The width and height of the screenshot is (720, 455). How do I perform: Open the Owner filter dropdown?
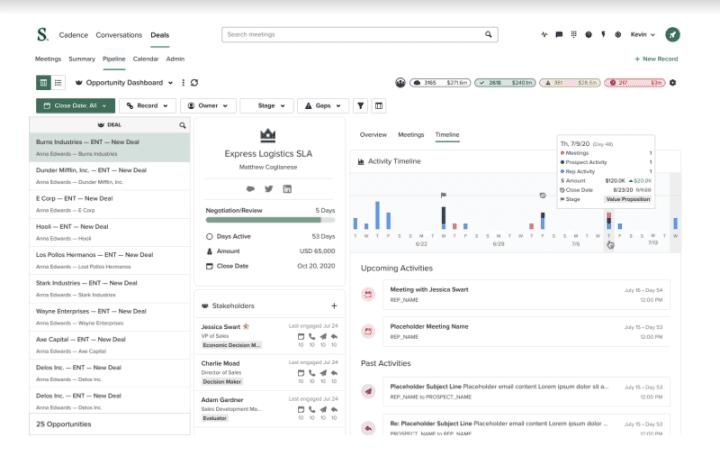tap(208, 106)
